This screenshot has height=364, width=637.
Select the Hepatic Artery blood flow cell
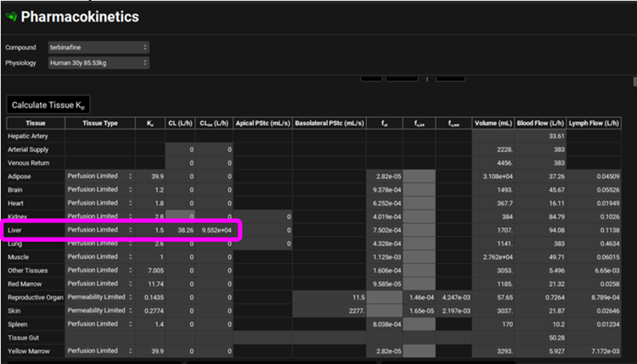[x=541, y=136]
